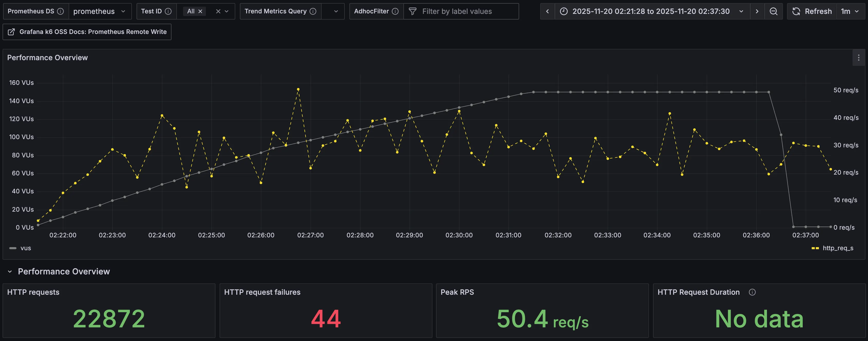868x341 pixels.
Task: Remove the All tag from Test ID
Action: pyautogui.click(x=200, y=12)
